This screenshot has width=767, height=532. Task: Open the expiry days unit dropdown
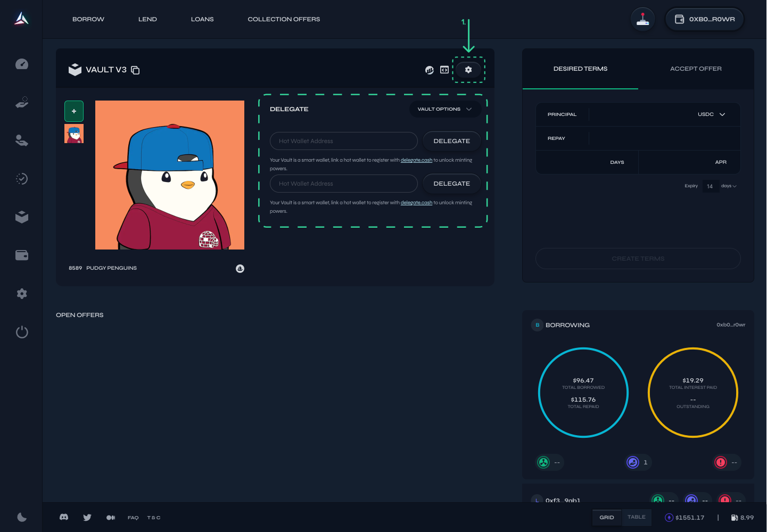(729, 186)
